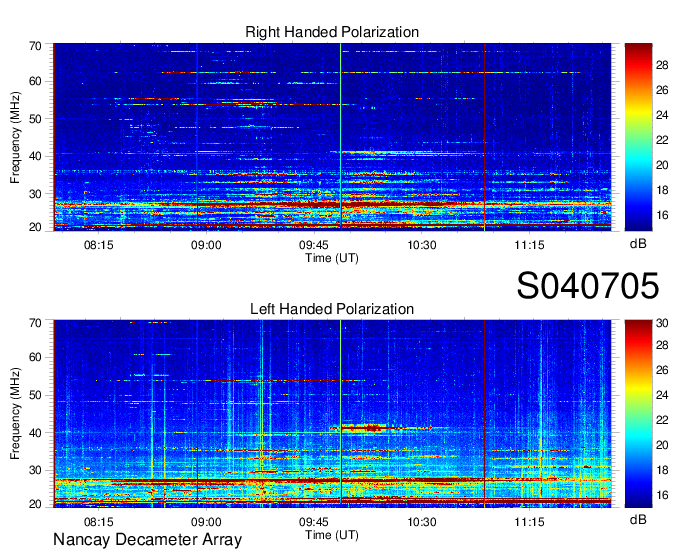
Task: Click the 70 MHz tick on Right Handed plot
Action: [35, 46]
